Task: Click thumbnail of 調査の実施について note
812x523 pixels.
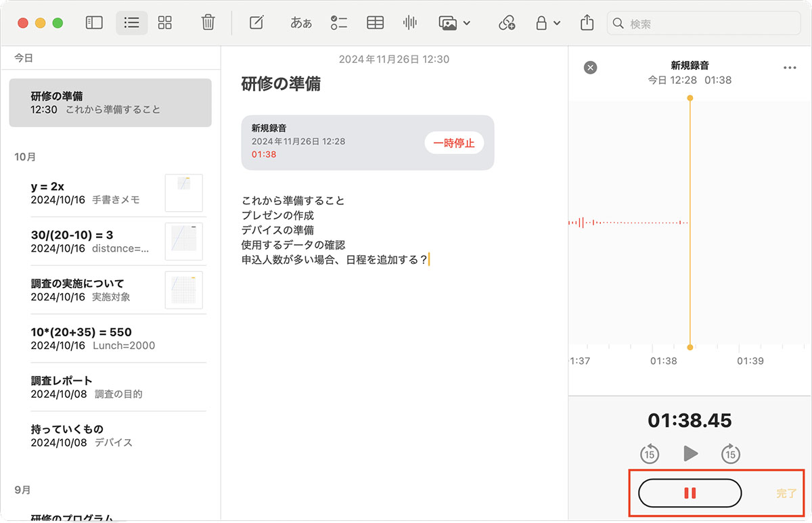Action: click(x=184, y=290)
